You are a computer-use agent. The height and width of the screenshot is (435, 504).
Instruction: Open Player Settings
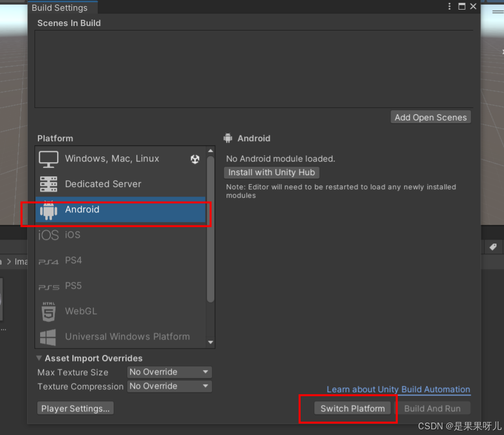pyautogui.click(x=76, y=408)
